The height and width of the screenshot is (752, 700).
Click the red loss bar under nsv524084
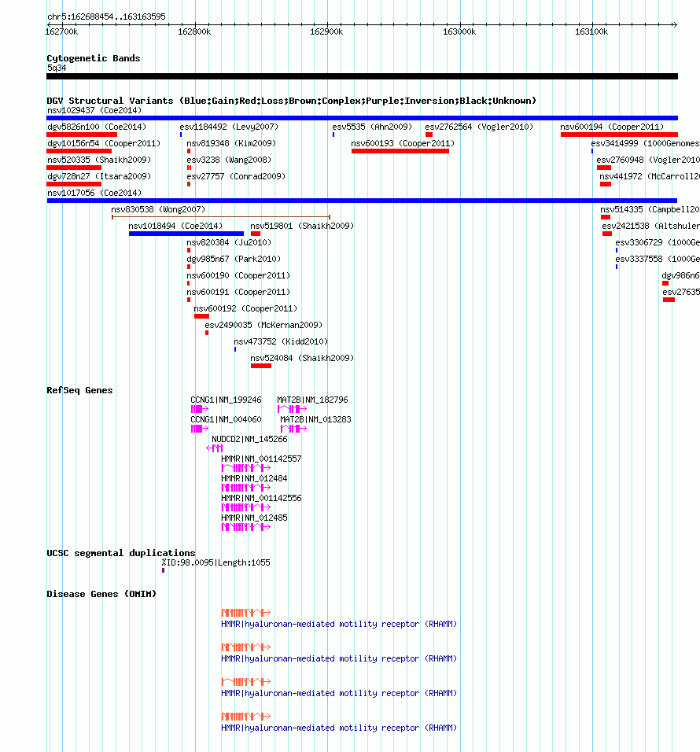coord(261,366)
